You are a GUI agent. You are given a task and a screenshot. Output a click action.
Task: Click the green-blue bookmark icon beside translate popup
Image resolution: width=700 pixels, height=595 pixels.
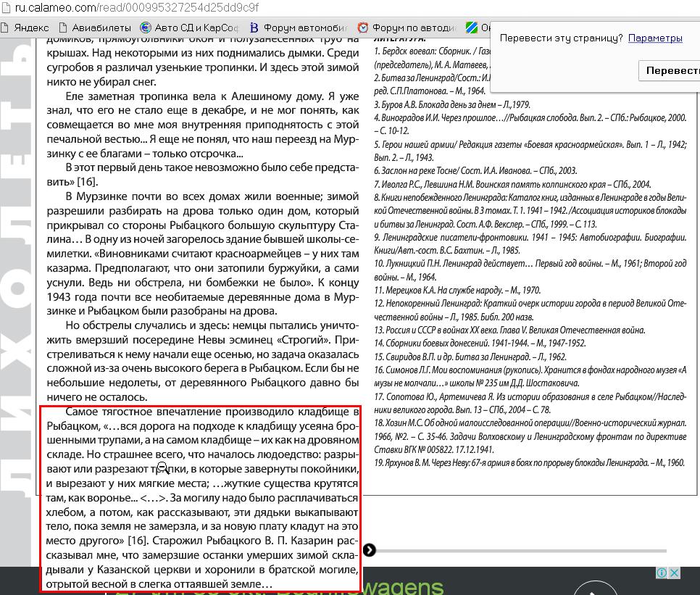point(471,28)
